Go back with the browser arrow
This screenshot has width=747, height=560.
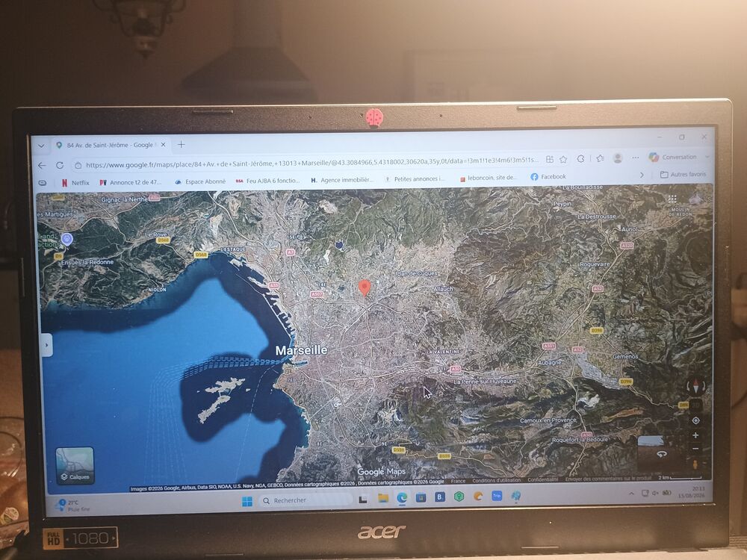(42, 165)
